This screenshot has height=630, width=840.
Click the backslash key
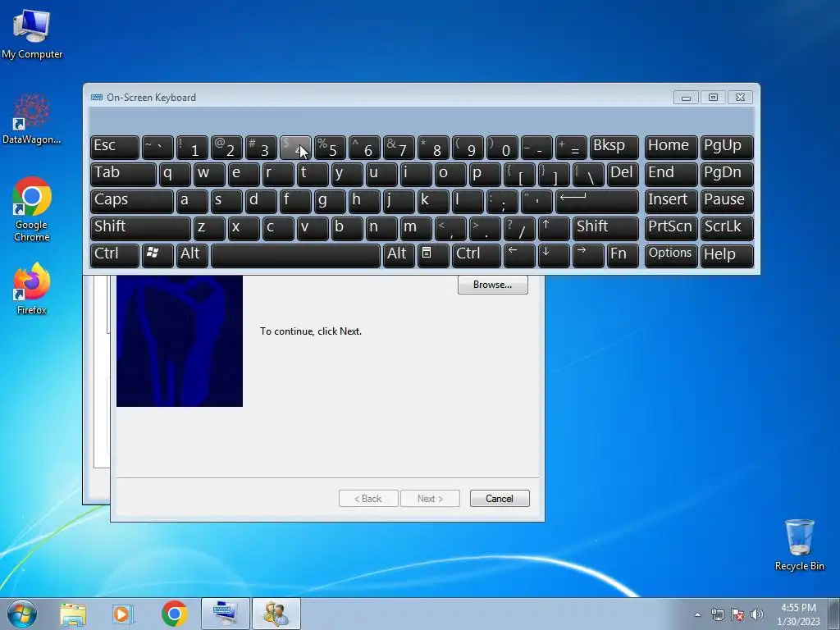click(588, 174)
